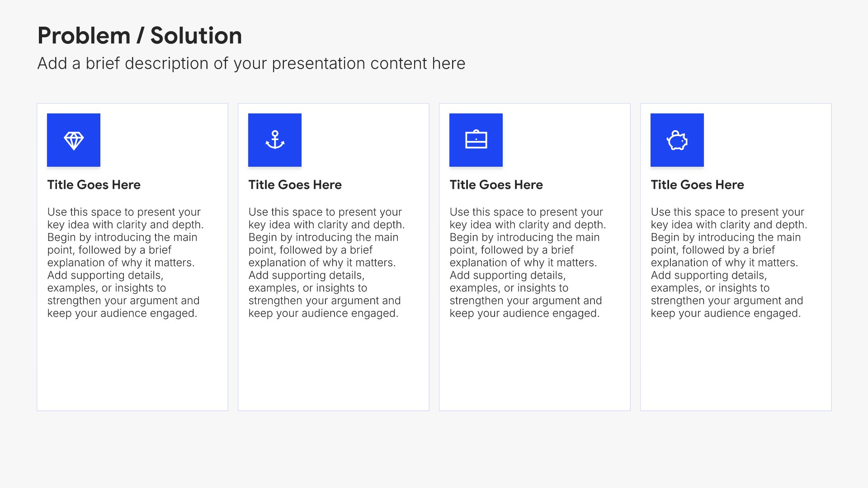
Task: Click the first card's Title Goes Here
Action: (94, 185)
